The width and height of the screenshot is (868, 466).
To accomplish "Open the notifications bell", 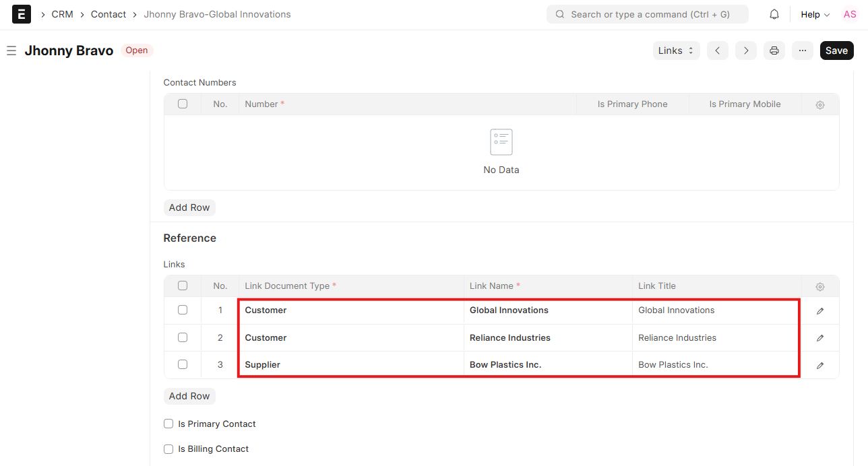I will 774,14.
